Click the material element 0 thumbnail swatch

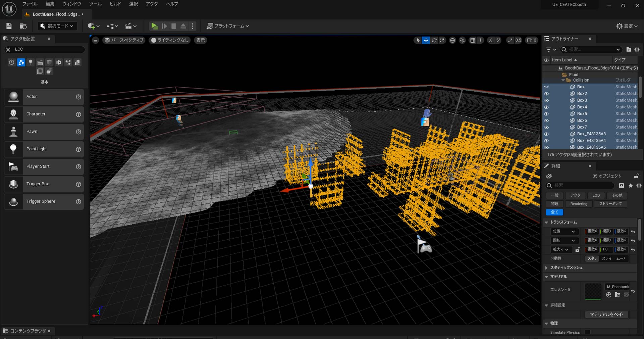[x=593, y=291]
